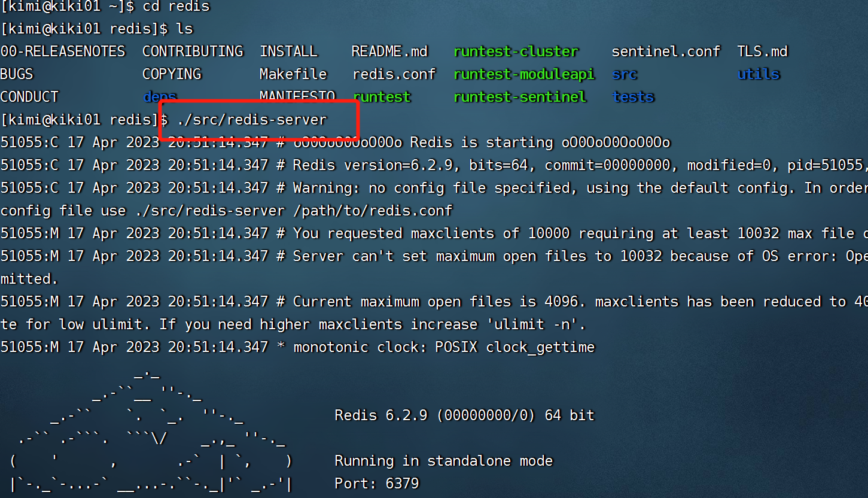This screenshot has width=868, height=498.
Task: Click 'You requested maxclients of 10000' text
Action: (431, 233)
